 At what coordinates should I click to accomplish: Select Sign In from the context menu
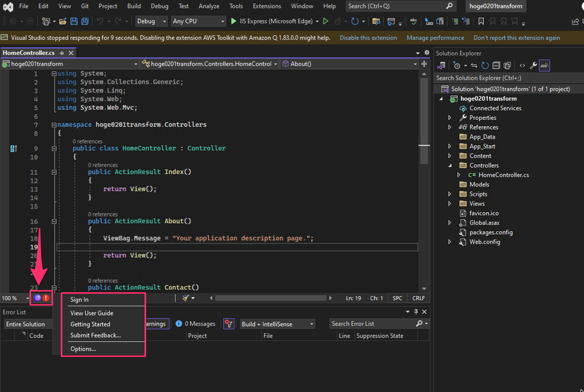click(79, 300)
